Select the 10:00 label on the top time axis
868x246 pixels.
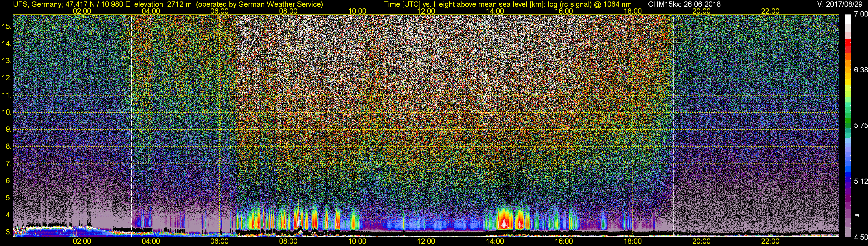tap(357, 11)
